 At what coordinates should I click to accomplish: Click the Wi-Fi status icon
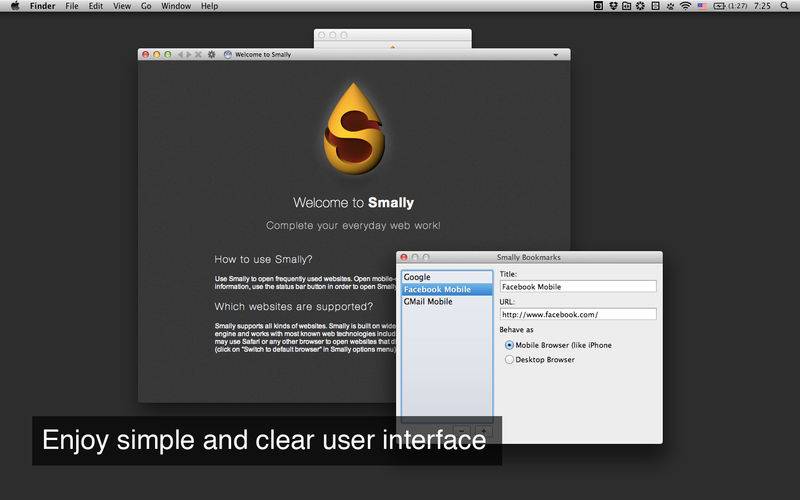point(685,6)
